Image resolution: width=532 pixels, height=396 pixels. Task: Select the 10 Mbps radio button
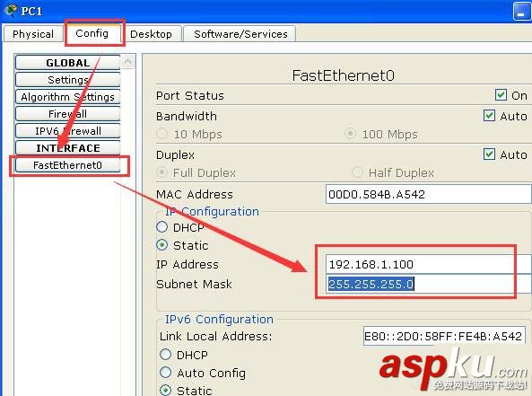161,134
